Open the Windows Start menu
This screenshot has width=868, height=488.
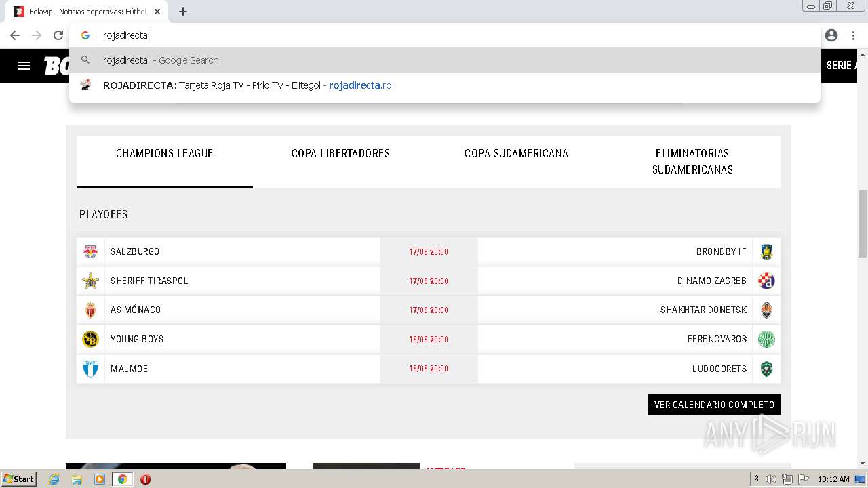point(18,479)
